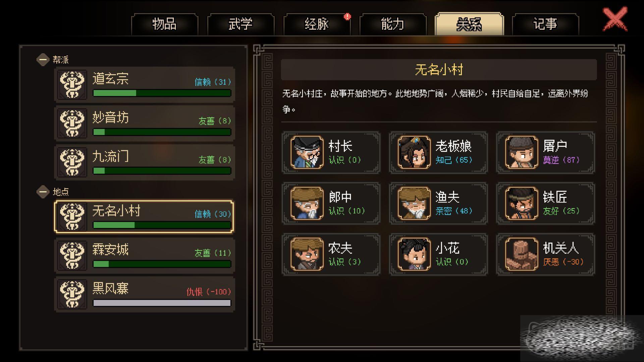Viewport: 644px width, 362px height.
Task: Click the 九流门 reputation progress bar
Action: pyautogui.click(x=162, y=171)
